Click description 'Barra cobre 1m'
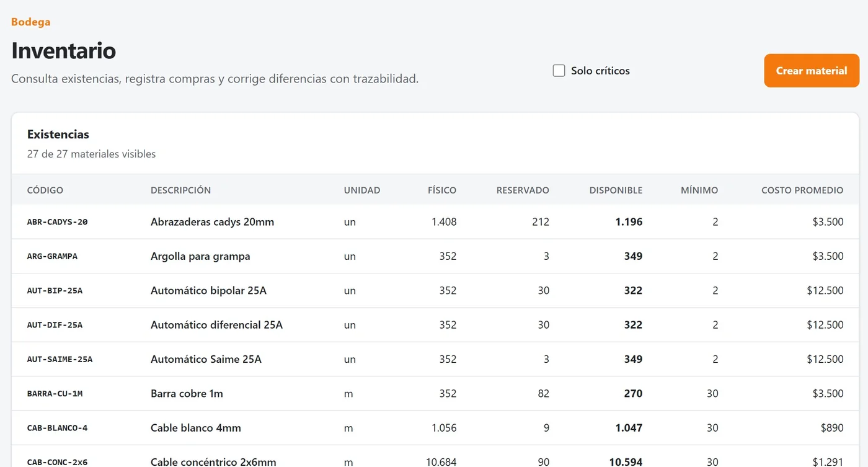The width and height of the screenshot is (868, 467). point(187,394)
